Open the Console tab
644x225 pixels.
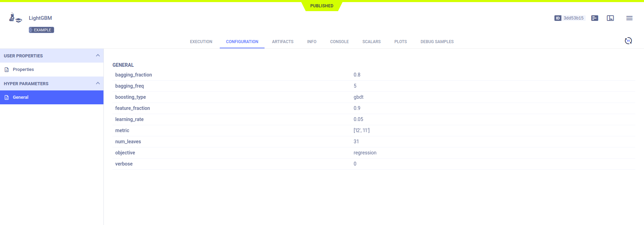point(339,42)
